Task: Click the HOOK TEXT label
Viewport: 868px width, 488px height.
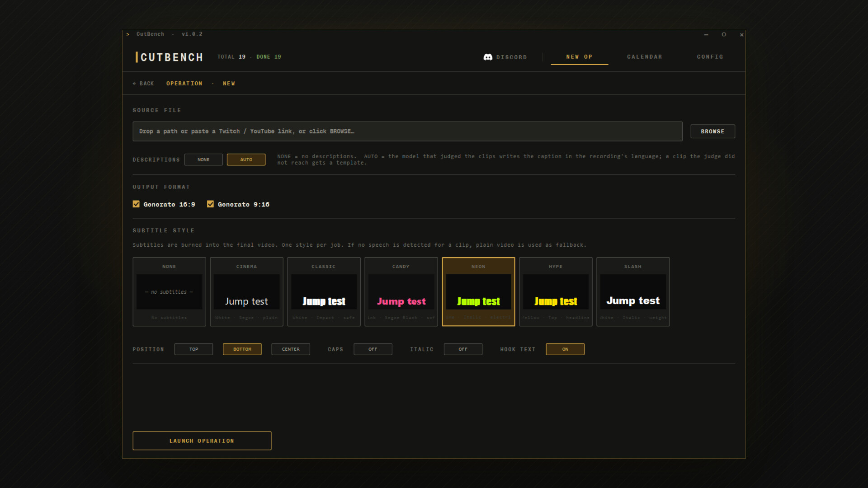Action: tap(518, 350)
